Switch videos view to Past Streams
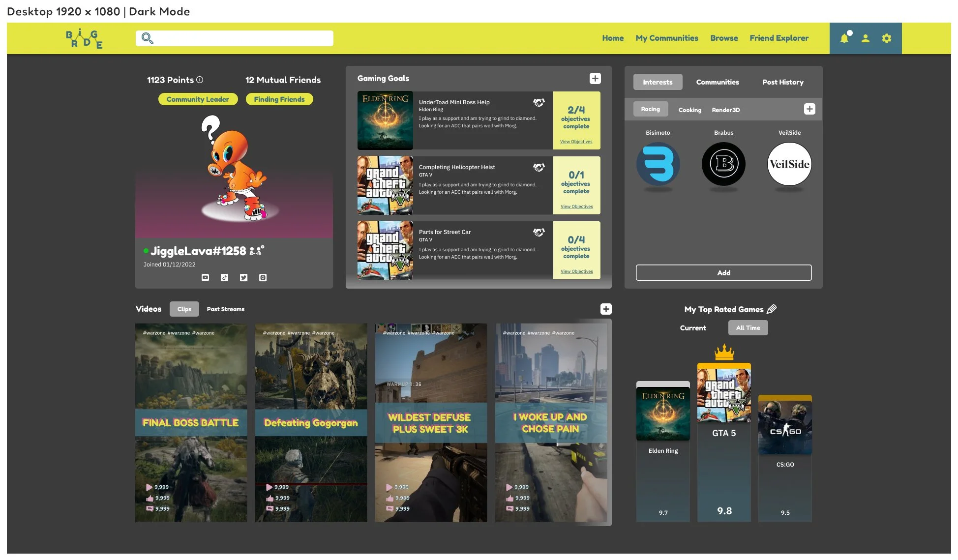 click(225, 309)
